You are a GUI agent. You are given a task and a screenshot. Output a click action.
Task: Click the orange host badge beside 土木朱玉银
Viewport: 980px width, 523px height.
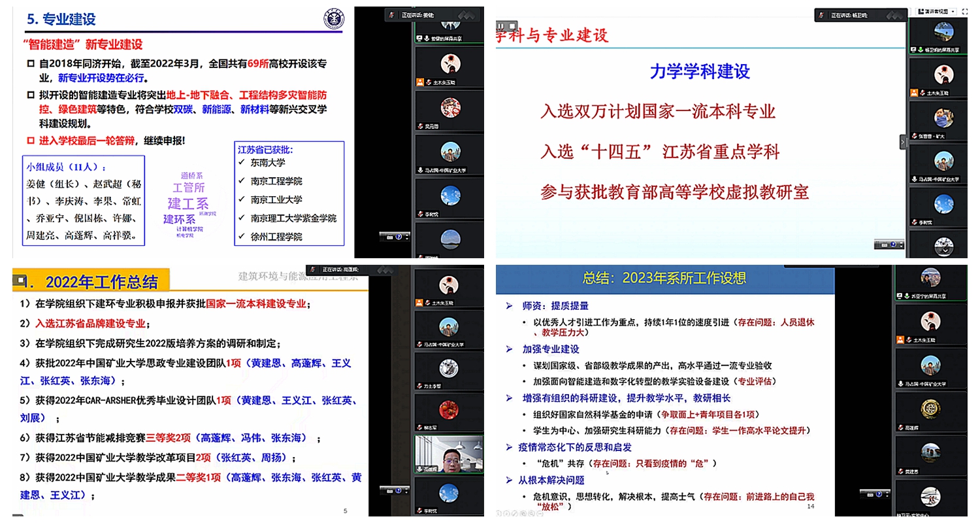pyautogui.click(x=419, y=82)
